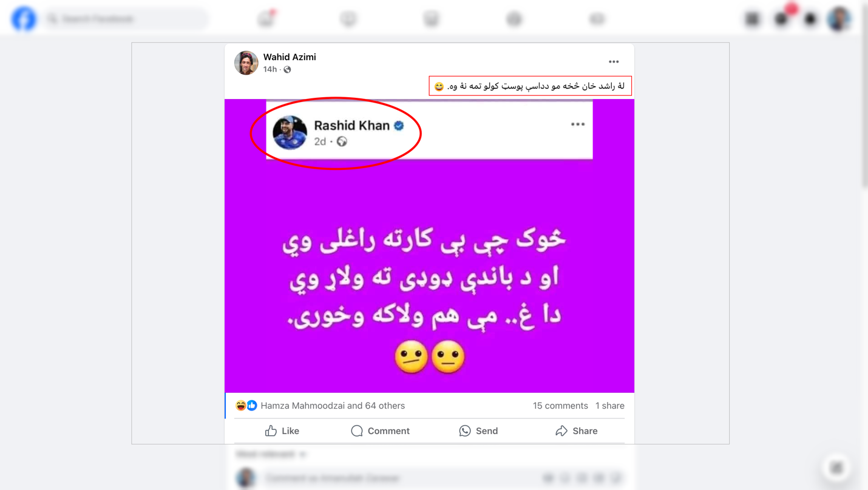The width and height of the screenshot is (868, 490).
Task: View the 1 share details
Action: (x=610, y=406)
